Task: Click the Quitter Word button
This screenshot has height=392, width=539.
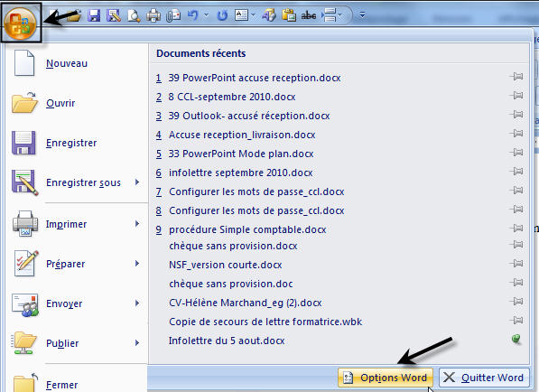Action: tap(484, 378)
